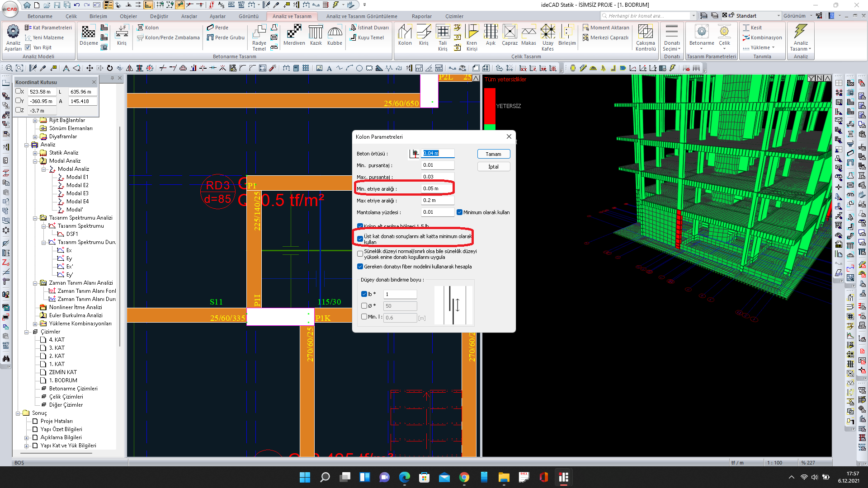Click the Uzay Kafes tool
This screenshot has width=868, height=488.
tap(547, 38)
